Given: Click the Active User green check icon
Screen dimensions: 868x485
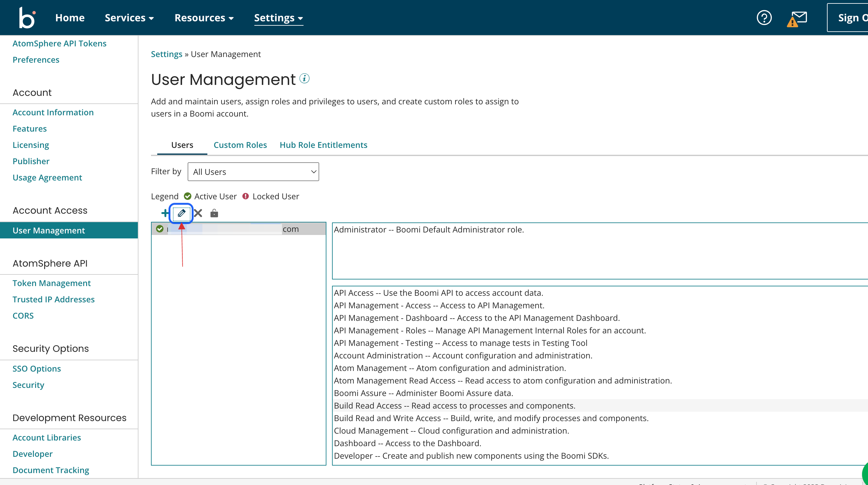Looking at the screenshot, I should (187, 196).
